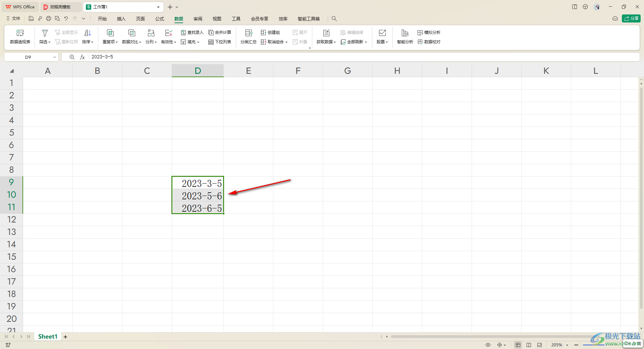
Task: Click the fx insert function icon
Action: (x=82, y=57)
